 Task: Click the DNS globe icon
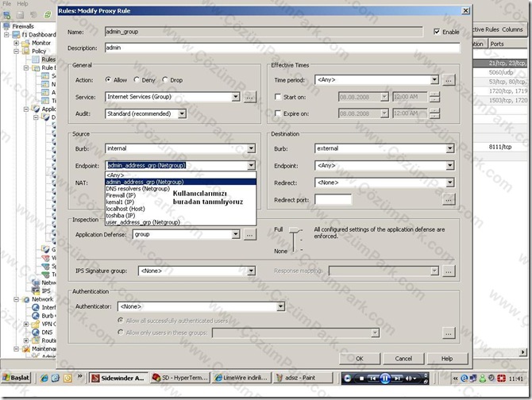36,332
